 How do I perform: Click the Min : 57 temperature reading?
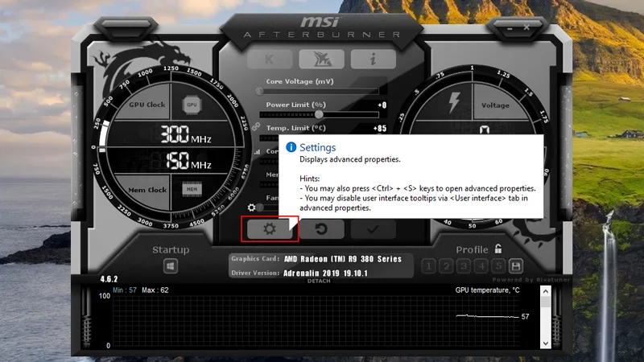click(125, 290)
